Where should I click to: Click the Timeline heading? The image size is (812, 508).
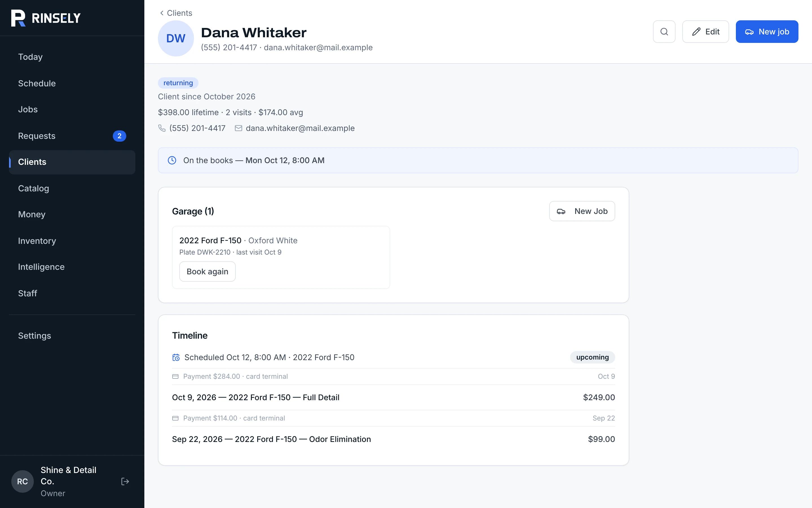[x=189, y=336]
